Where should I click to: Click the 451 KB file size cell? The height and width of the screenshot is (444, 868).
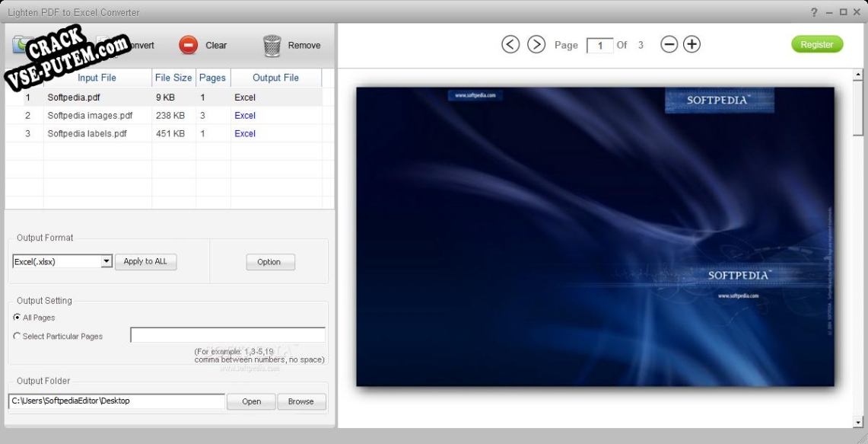tap(170, 133)
